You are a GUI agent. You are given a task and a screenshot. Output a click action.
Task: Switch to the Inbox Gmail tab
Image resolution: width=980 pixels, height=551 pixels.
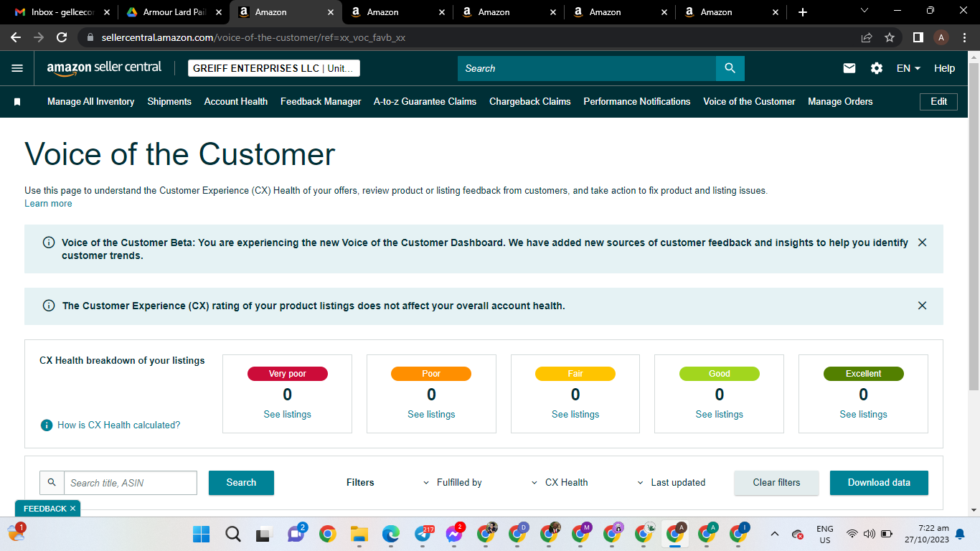click(62, 12)
